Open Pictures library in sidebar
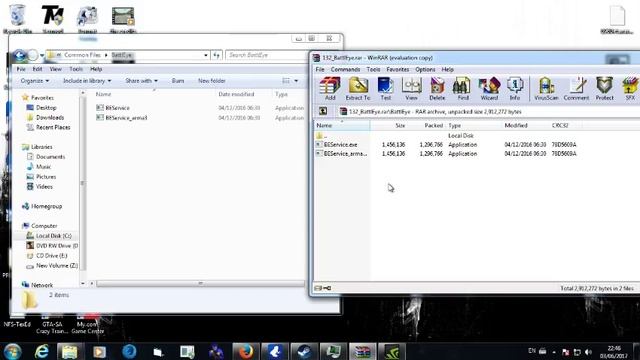Screen dimensions: 640x360 click(41, 177)
